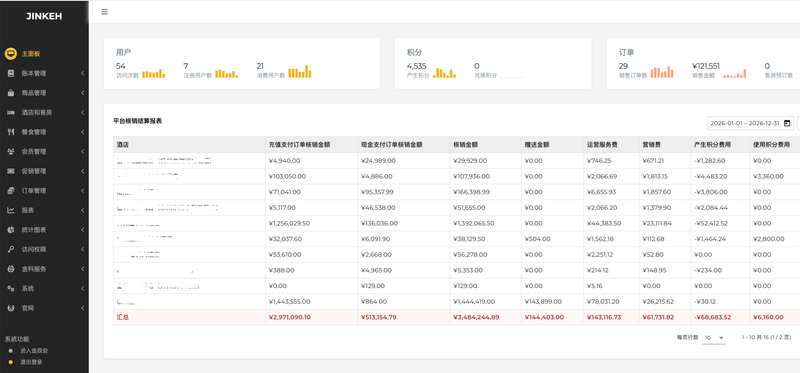
Task: Expand the 系统 menu chevron
Action: click(82, 288)
